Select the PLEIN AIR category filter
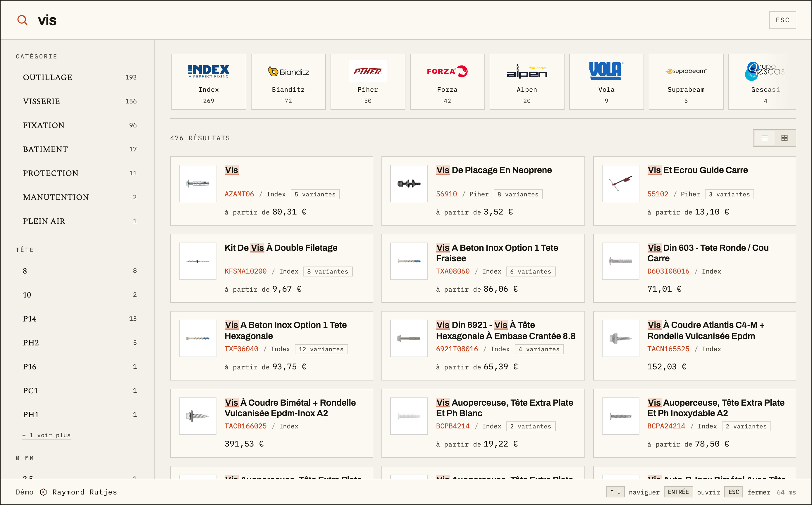Screen dimensions: 812x505 coord(80,221)
